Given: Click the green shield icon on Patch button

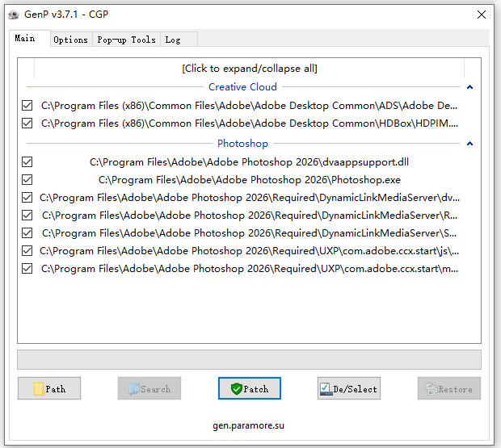Looking at the screenshot, I should pos(236,389).
